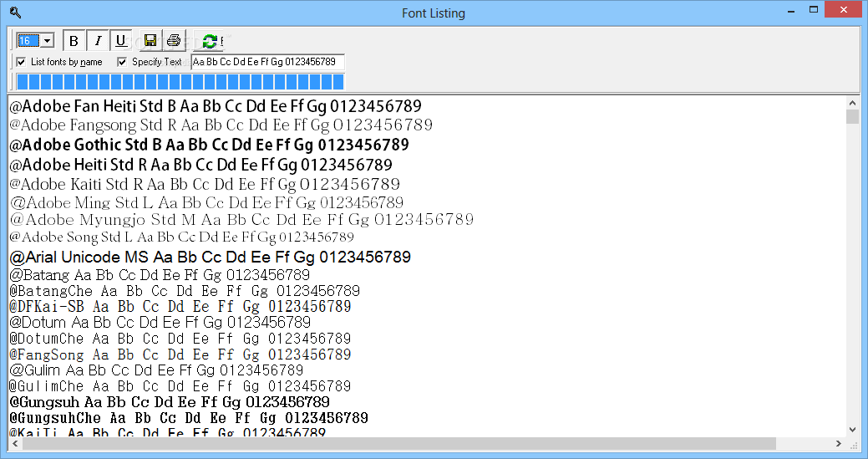Uncheck the Specify Text checkbox

pos(122,62)
